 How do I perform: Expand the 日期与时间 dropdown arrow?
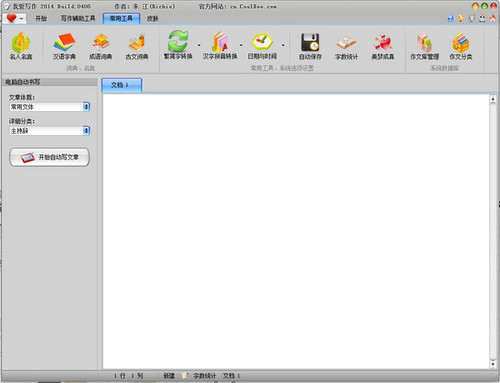tap(283, 45)
